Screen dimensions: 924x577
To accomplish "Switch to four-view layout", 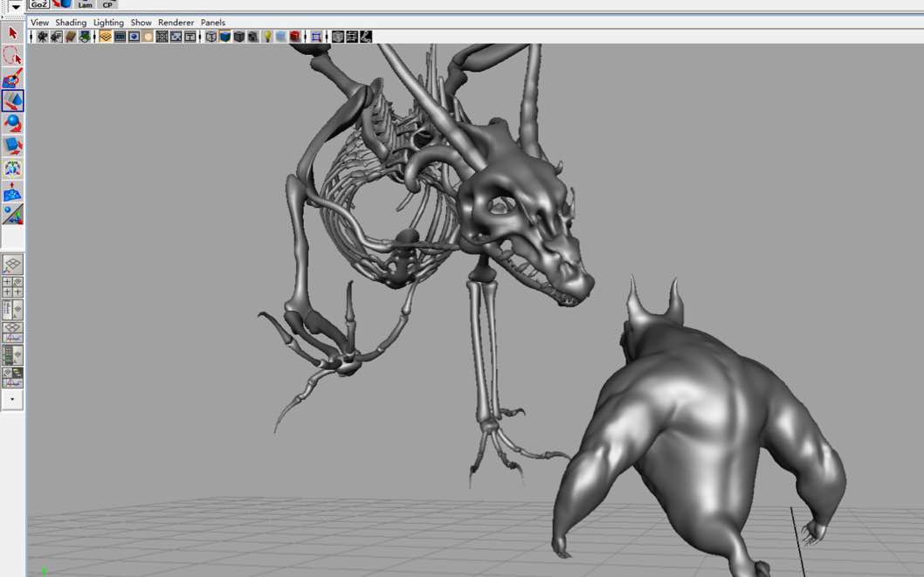I will (12, 286).
